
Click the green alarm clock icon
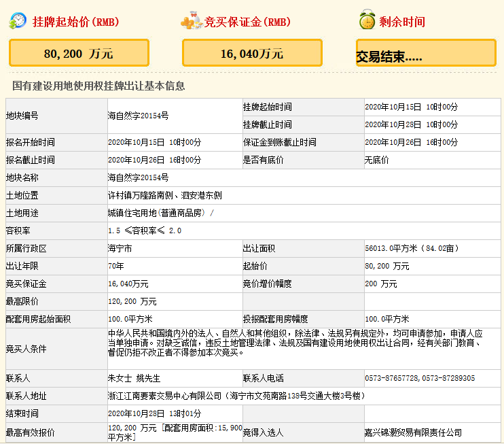[367, 21]
